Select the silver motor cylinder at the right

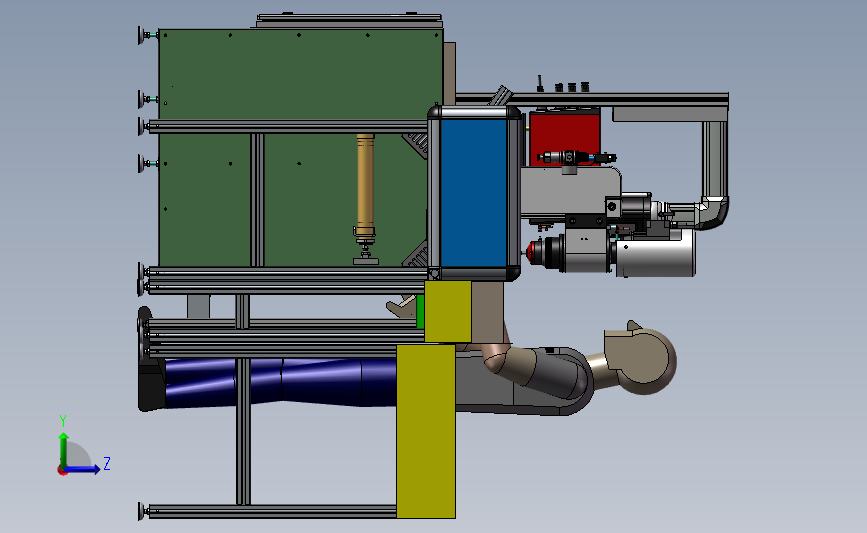655,252
